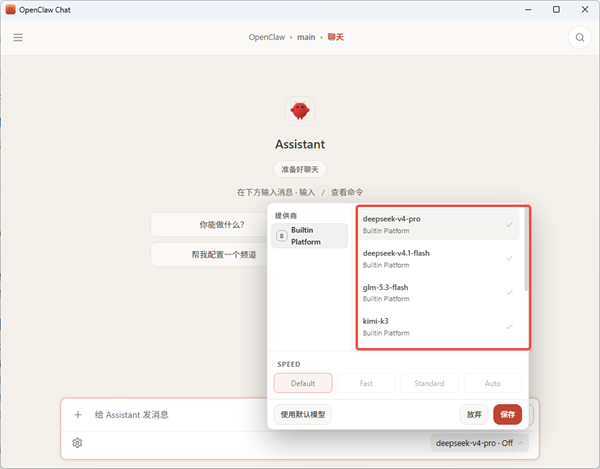Close the OpenClaw Chat window

tap(585, 10)
